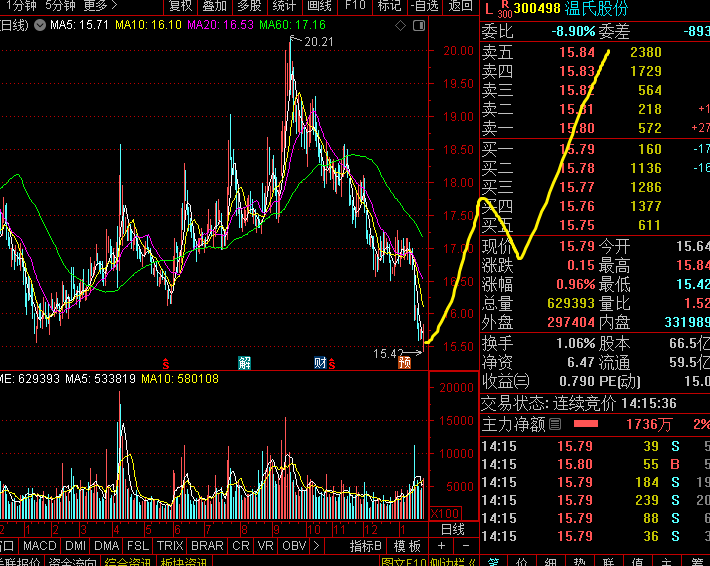Click the 15.80 B trade tick row
The width and height of the screenshot is (710, 566).
click(595, 464)
